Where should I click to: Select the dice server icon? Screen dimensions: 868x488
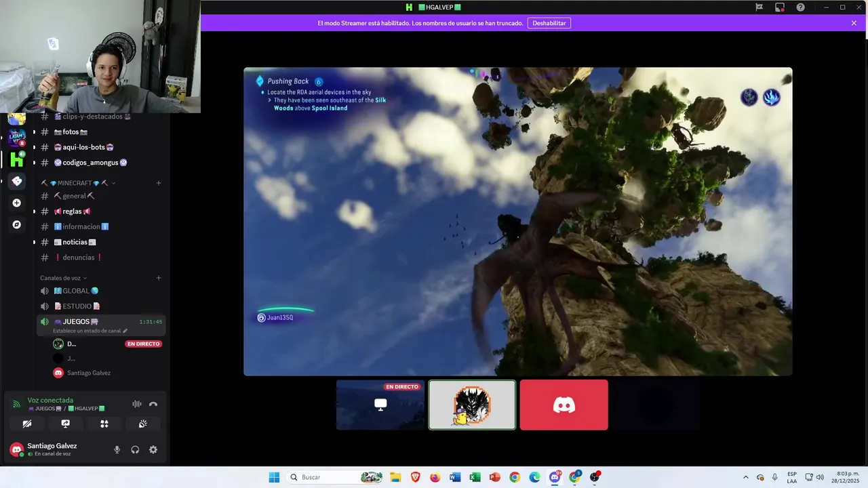(17, 181)
